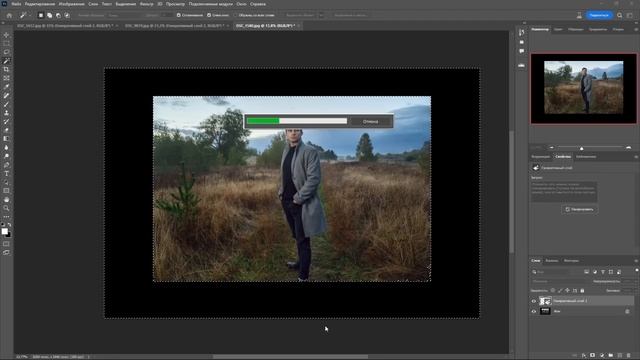Image resolution: width=640 pixels, height=360 pixels.
Task: Open the Navigator panel menu
Action: click(636, 29)
